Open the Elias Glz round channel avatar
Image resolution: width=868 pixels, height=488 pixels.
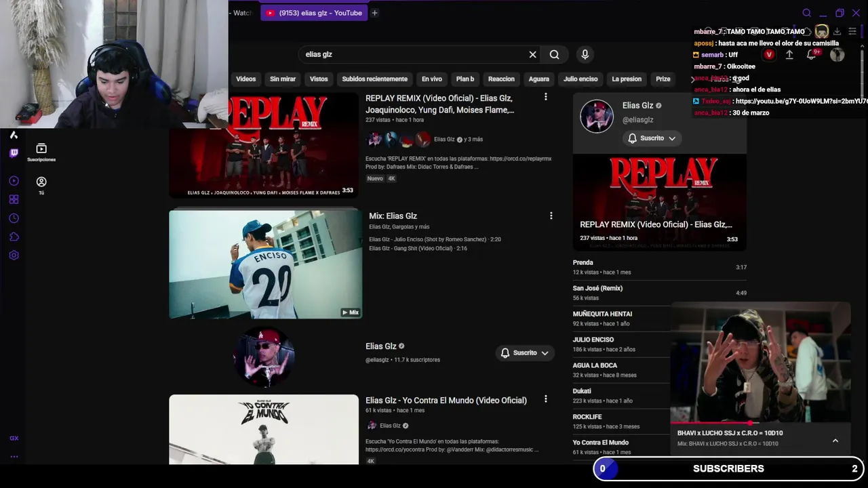pos(264,356)
